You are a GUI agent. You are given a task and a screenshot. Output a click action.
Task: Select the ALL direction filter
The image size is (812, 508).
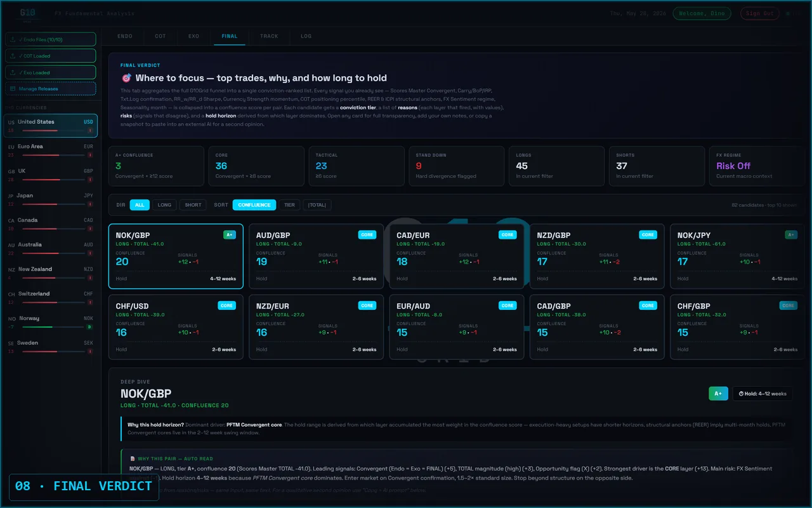point(140,204)
